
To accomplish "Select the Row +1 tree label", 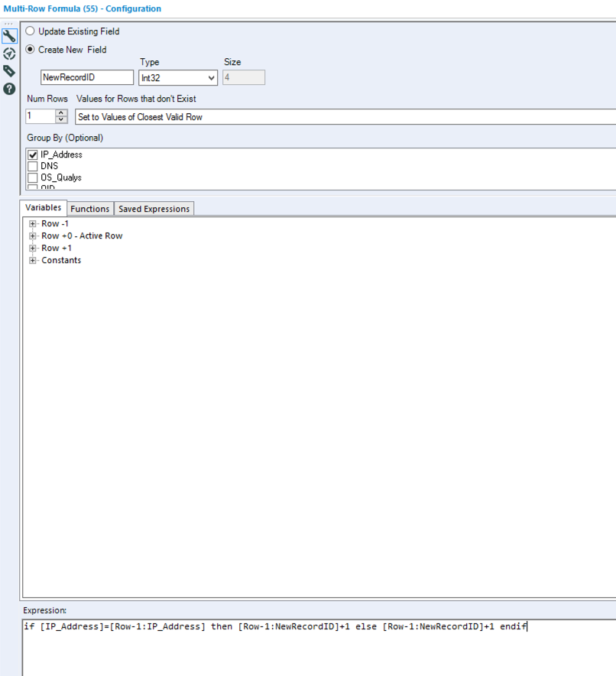I will click(x=57, y=249).
